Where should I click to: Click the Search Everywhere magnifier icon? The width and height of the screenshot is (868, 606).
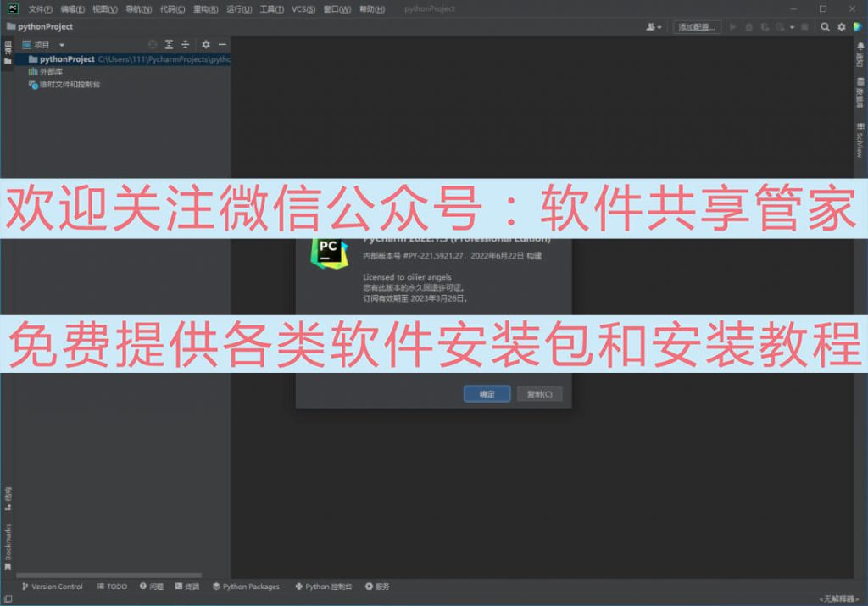pyautogui.click(x=825, y=26)
